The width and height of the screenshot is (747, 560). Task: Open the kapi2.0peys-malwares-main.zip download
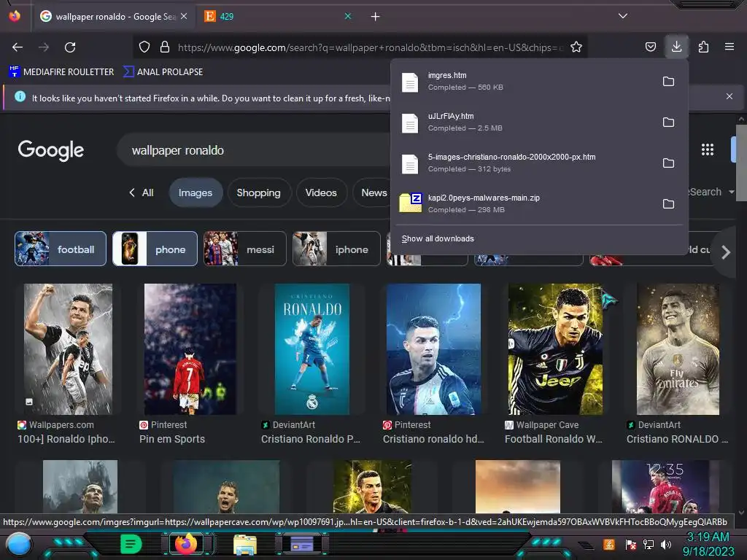tap(524, 204)
